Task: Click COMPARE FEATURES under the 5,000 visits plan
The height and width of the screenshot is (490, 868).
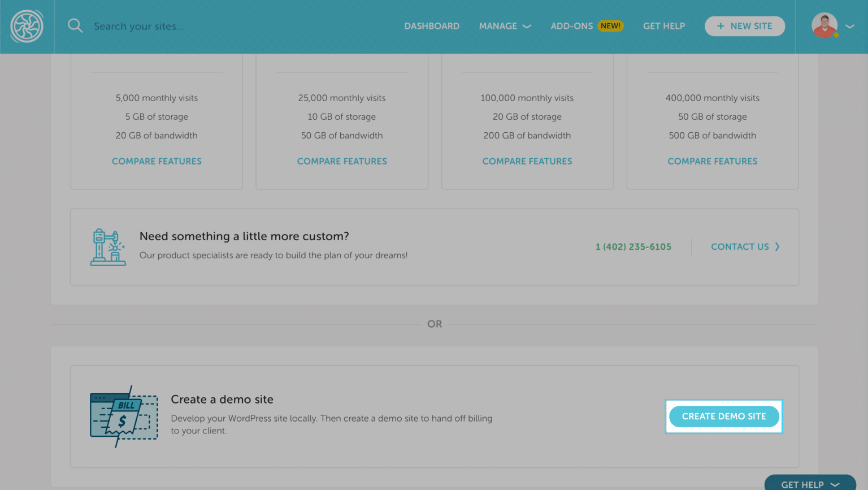Action: [x=157, y=161]
